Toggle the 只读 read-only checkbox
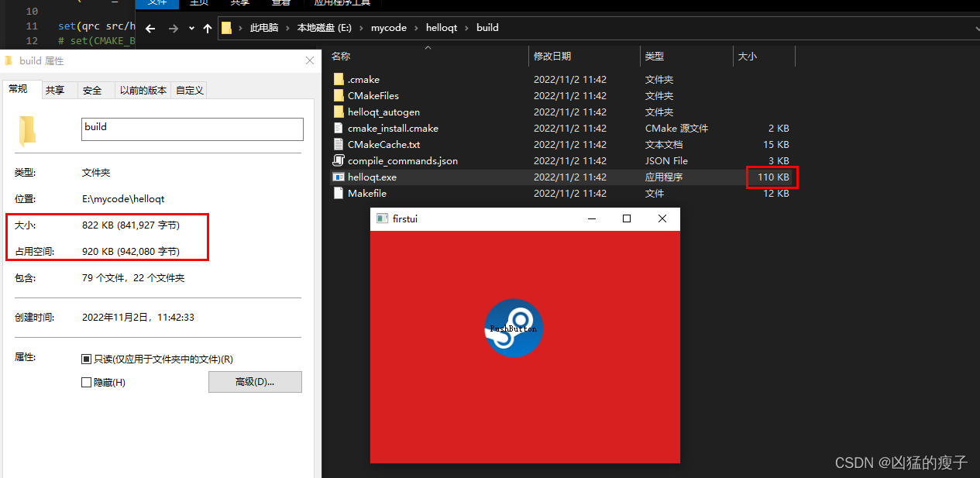980x478 pixels. point(87,359)
